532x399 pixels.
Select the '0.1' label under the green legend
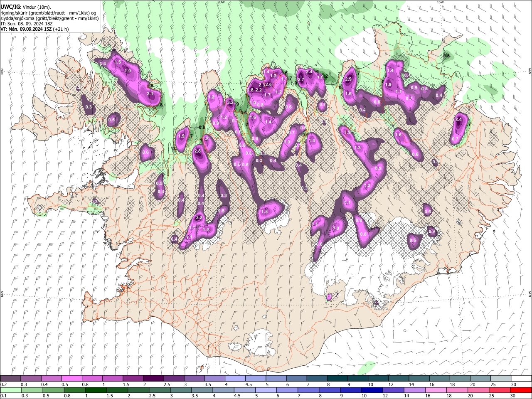click(4, 396)
